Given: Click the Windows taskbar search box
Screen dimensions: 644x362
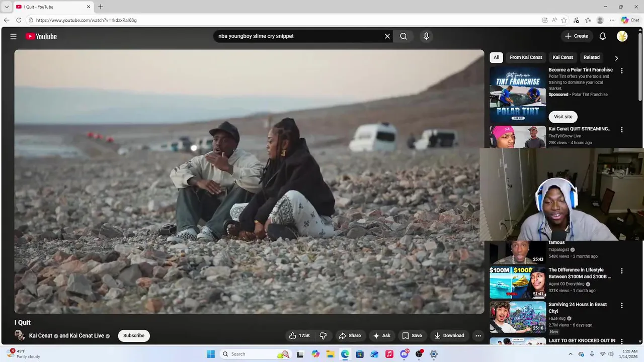Looking at the screenshot, I should click(x=256, y=354).
